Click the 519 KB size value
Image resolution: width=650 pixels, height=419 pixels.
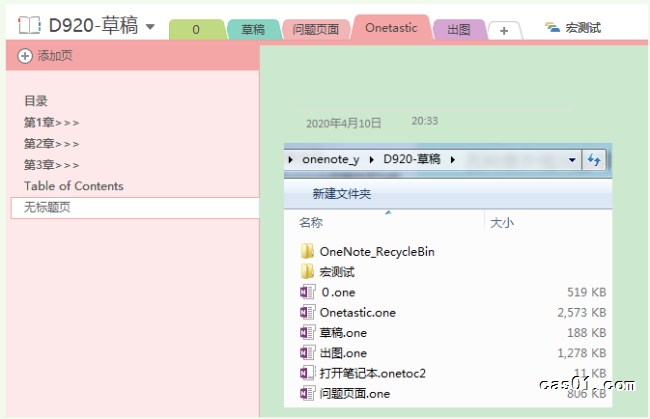point(587,292)
